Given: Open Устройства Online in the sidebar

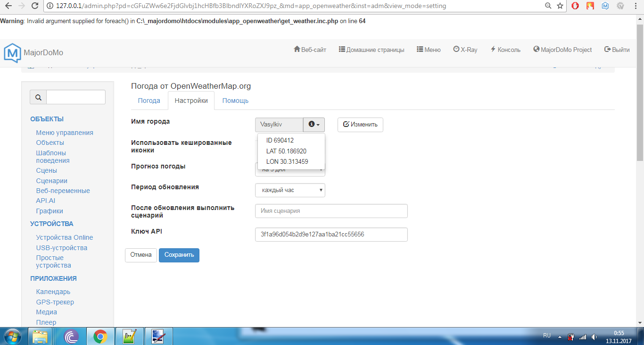Looking at the screenshot, I should [65, 237].
